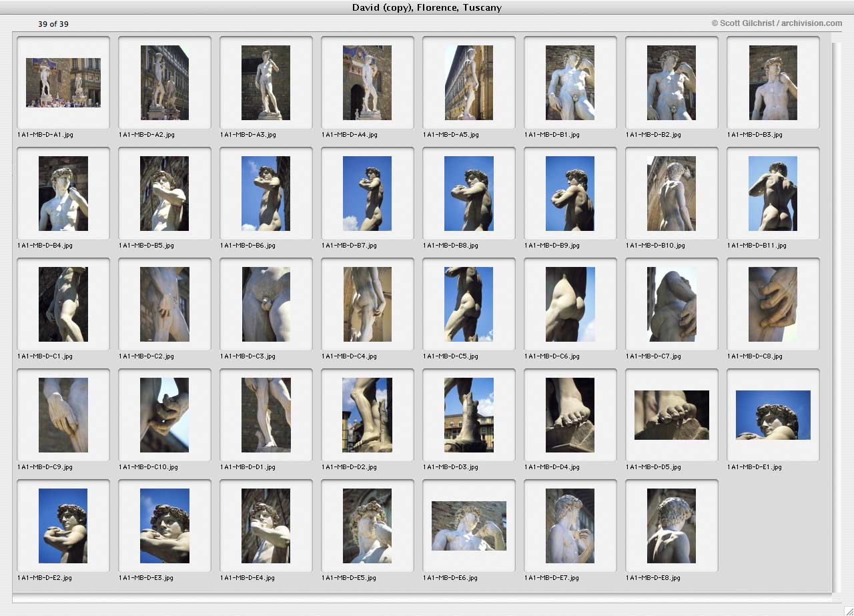854x616 pixels.
Task: Choose thumbnail 1A1-MB-D-C10.jpg
Action: coord(165,415)
